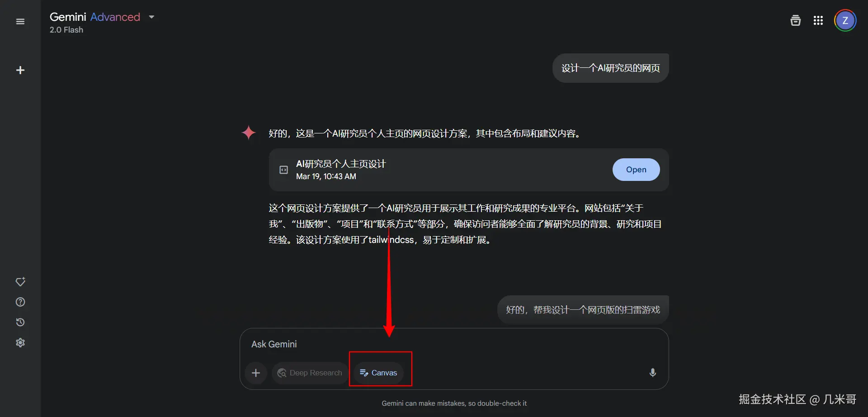Open the Google apps grid
Image resolution: width=868 pixels, height=417 pixels.
click(818, 20)
